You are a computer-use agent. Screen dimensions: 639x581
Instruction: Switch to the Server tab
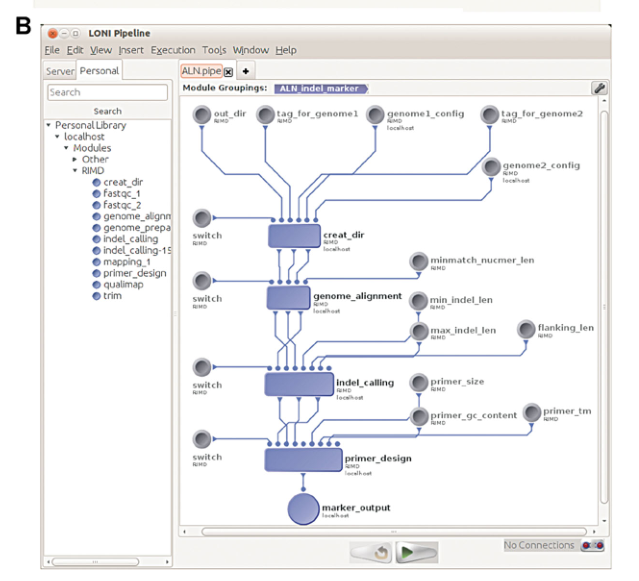[60, 71]
